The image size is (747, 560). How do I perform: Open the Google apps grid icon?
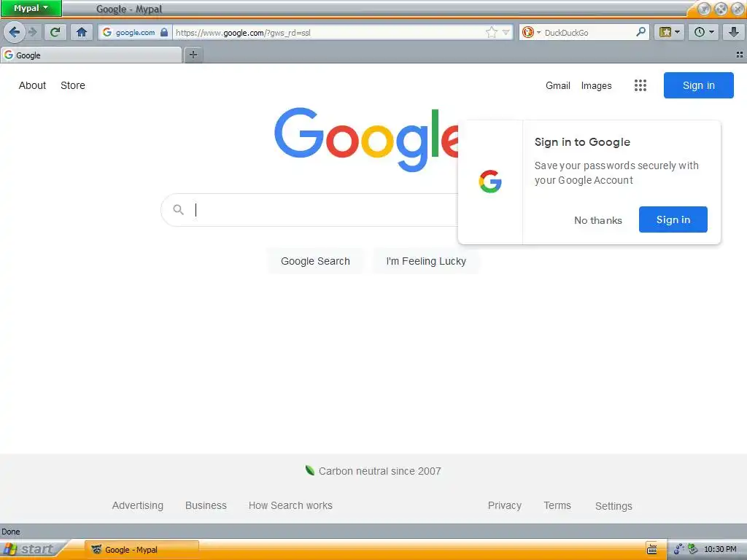640,85
